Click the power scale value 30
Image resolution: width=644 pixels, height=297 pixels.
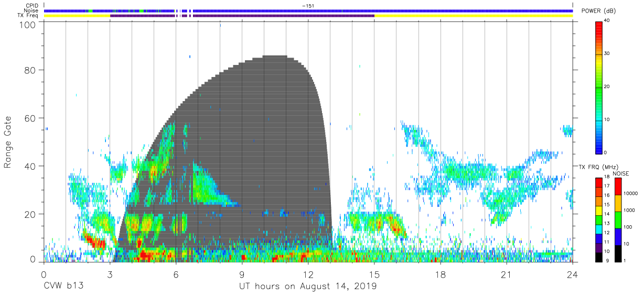point(607,54)
